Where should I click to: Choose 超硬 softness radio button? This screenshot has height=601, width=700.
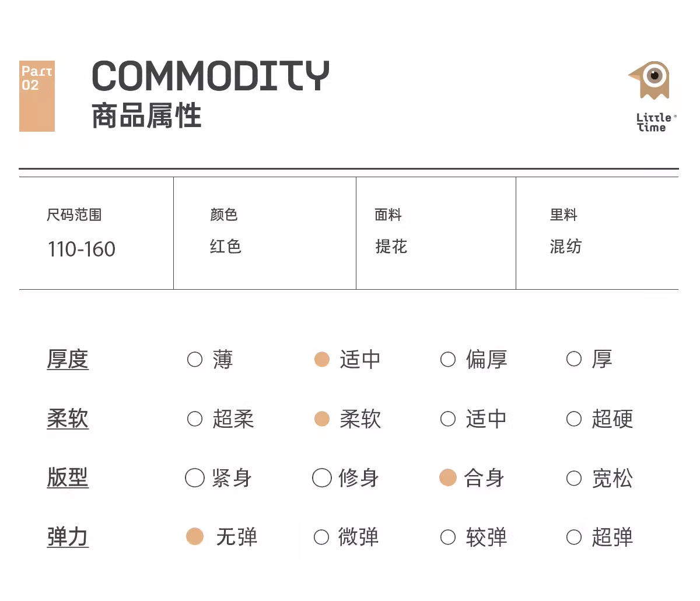tap(574, 419)
